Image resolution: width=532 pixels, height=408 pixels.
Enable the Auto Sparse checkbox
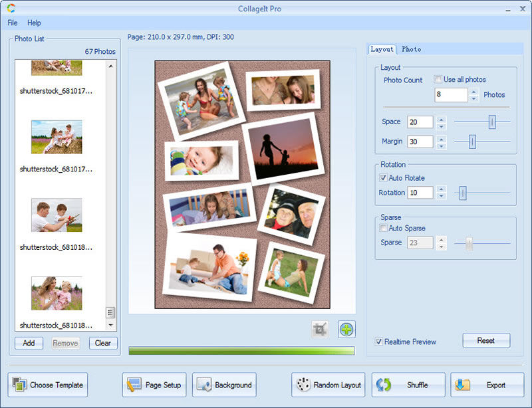383,228
